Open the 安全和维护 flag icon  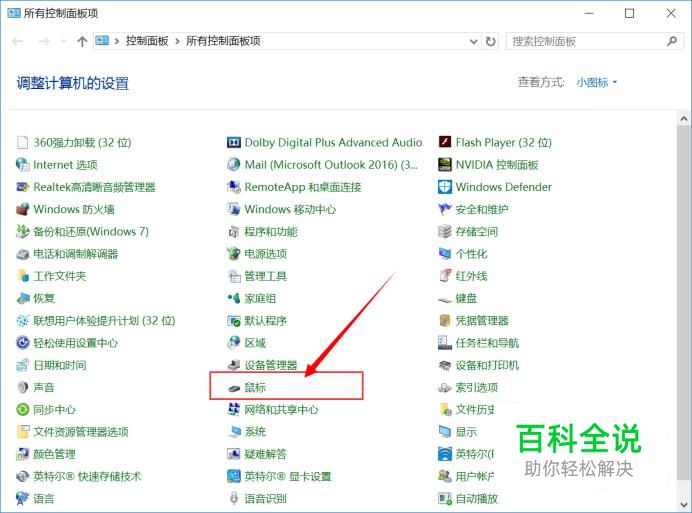click(445, 209)
